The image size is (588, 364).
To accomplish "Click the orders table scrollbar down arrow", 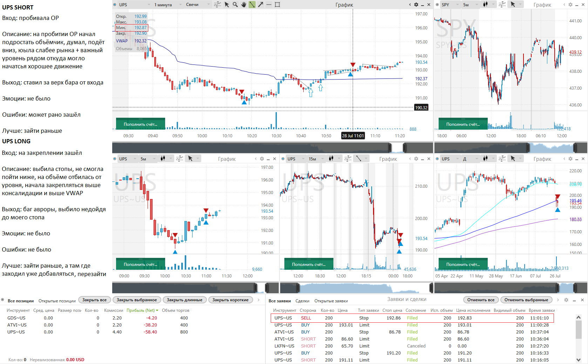I will [579, 360].
